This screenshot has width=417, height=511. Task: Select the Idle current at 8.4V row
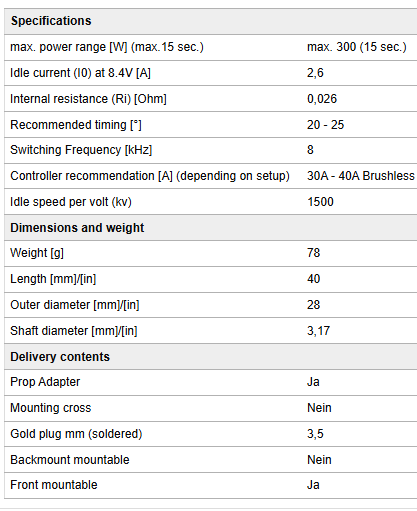pos(211,73)
